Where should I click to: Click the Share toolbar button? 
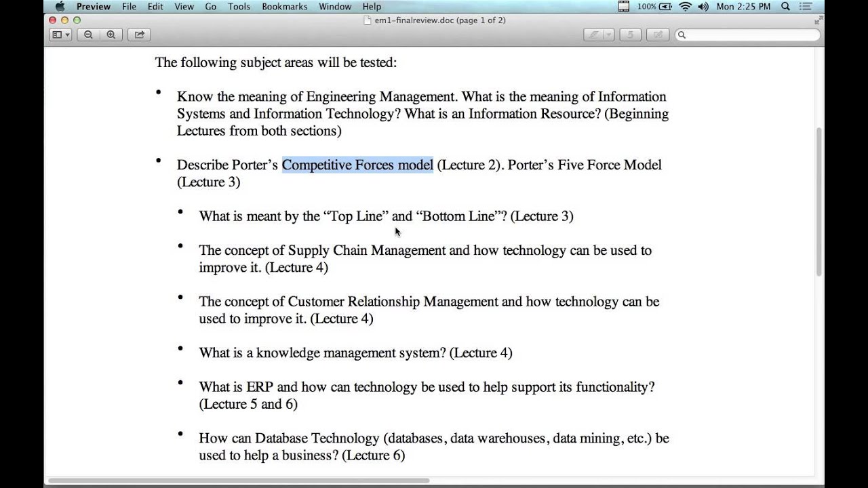(x=140, y=35)
